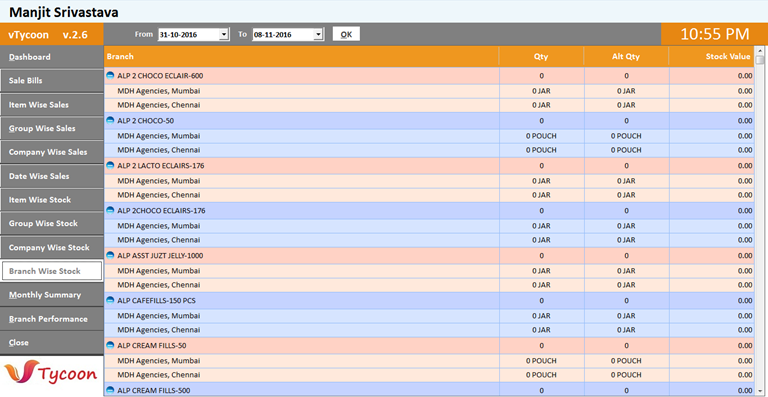Click Stock Value 0.00 of ALP ASST JUZT JELLY-1000
768x397 pixels.
point(745,256)
